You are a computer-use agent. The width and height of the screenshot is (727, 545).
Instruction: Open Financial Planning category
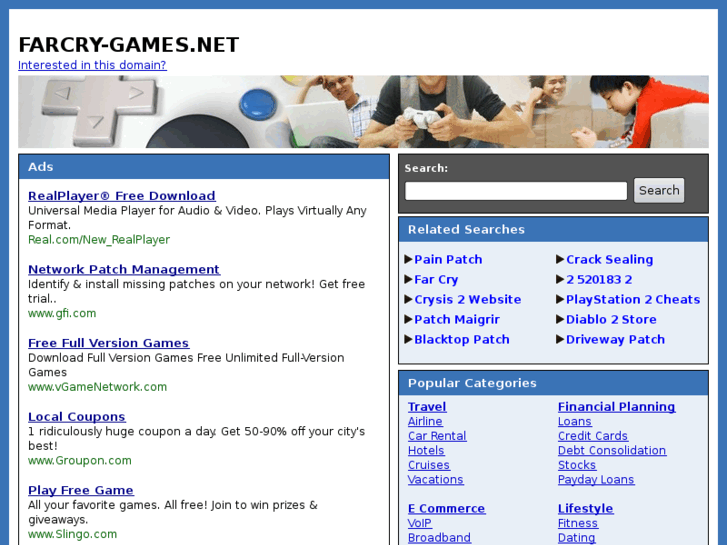(x=617, y=407)
